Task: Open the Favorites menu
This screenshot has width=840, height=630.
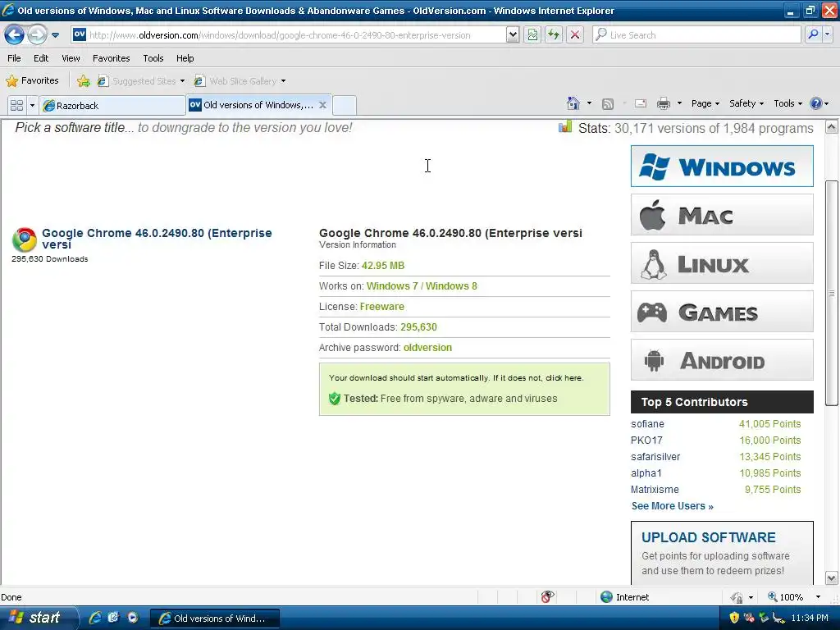Action: coord(111,58)
